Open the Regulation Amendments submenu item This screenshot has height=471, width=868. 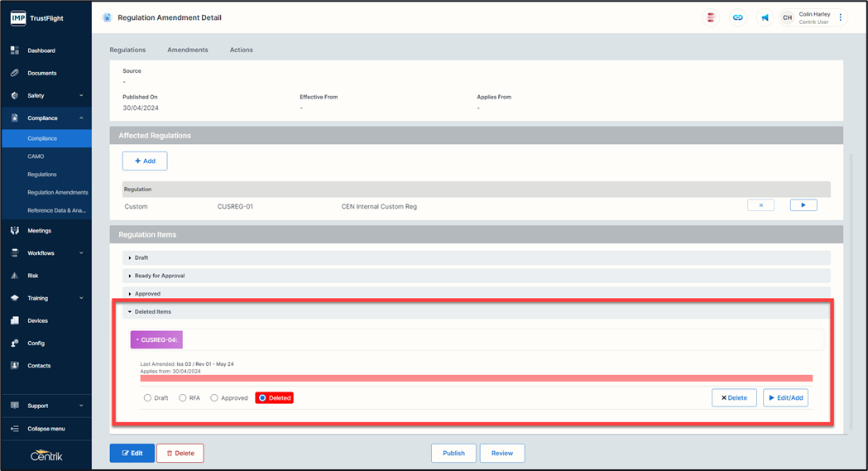click(x=57, y=192)
